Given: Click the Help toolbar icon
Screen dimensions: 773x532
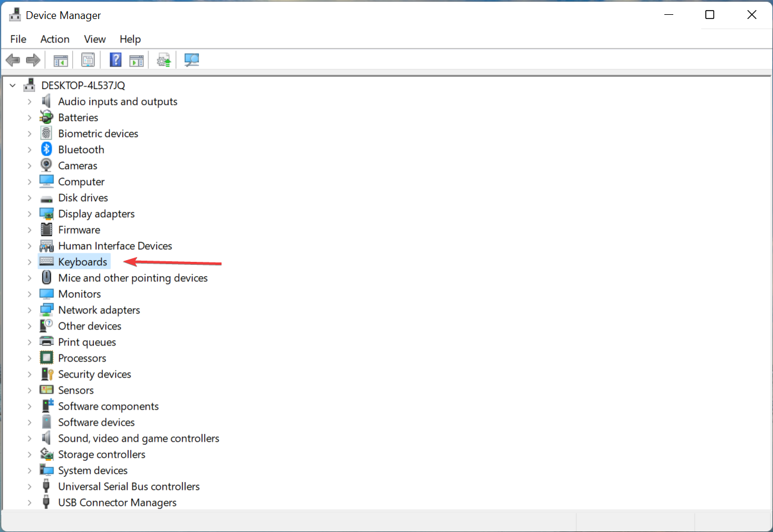Looking at the screenshot, I should 115,59.
